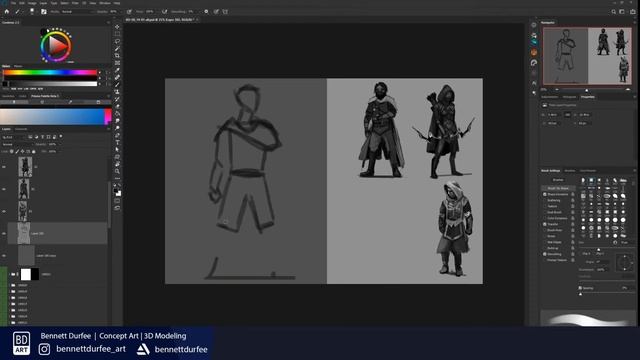This screenshot has height=360, width=640.
Task: Select the Move tool
Action: coord(117,27)
